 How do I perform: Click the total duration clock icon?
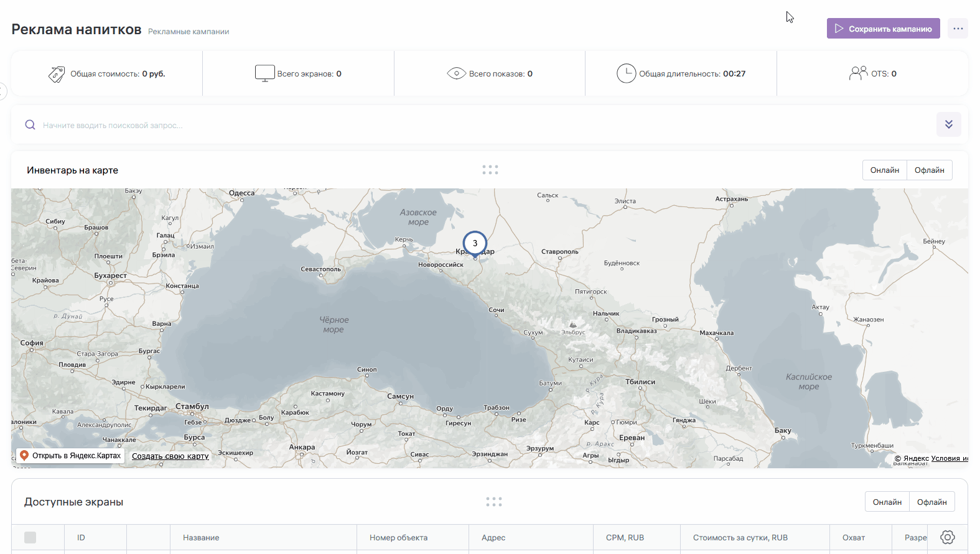tap(626, 73)
